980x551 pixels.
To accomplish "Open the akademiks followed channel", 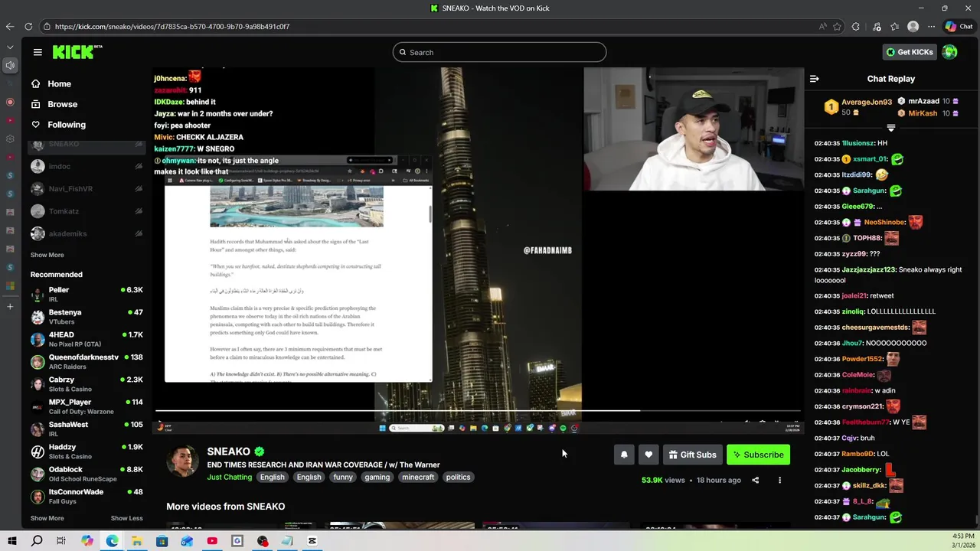I will [x=87, y=233].
